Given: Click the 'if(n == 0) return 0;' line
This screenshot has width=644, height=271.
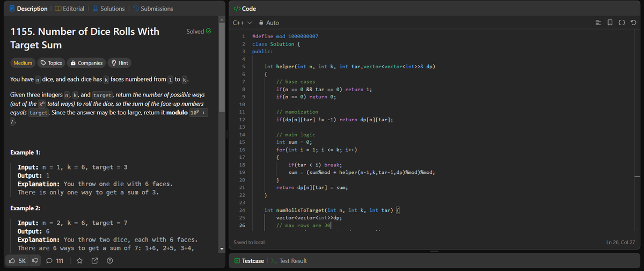Looking at the screenshot, I should pyautogui.click(x=306, y=97).
